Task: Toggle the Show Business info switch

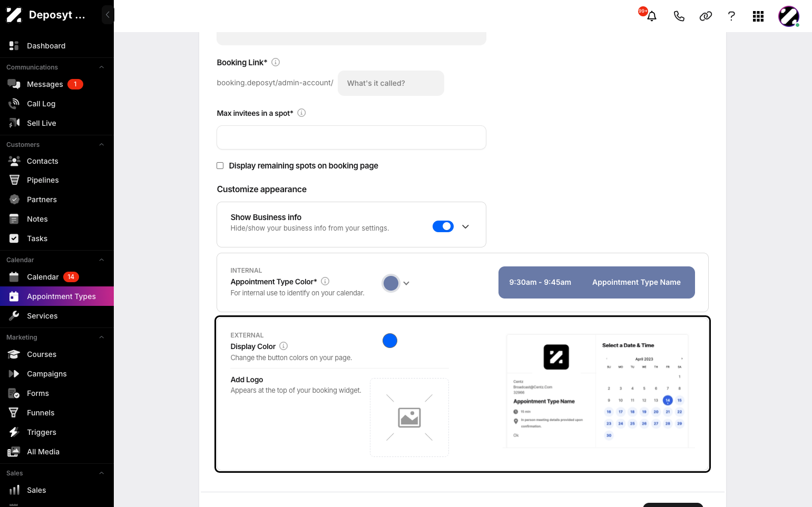Action: click(443, 226)
